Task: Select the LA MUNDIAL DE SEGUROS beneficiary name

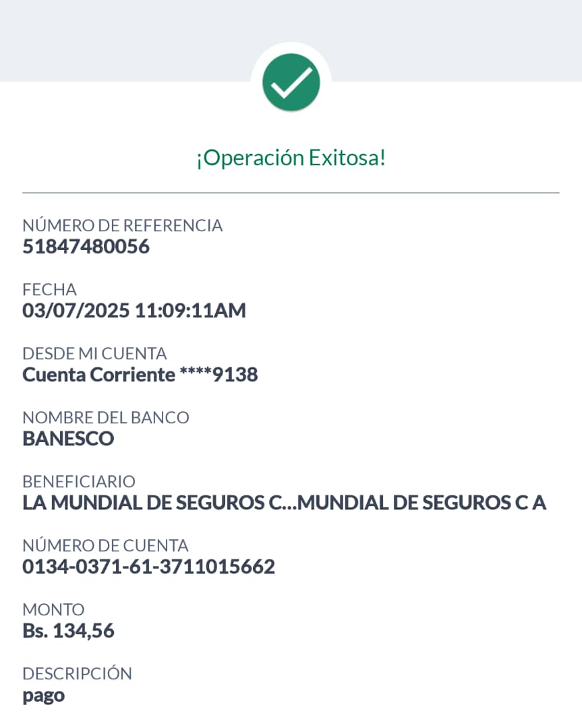Action: [284, 503]
